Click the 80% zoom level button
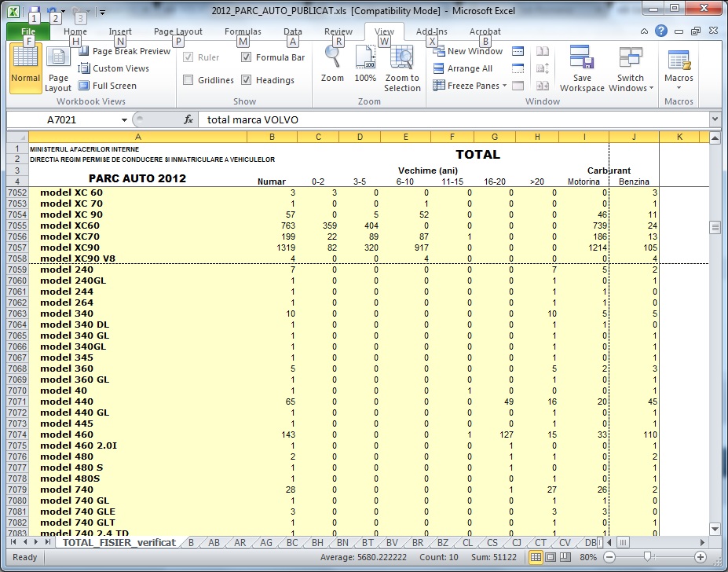Image resolution: width=728 pixels, height=572 pixels. [587, 556]
